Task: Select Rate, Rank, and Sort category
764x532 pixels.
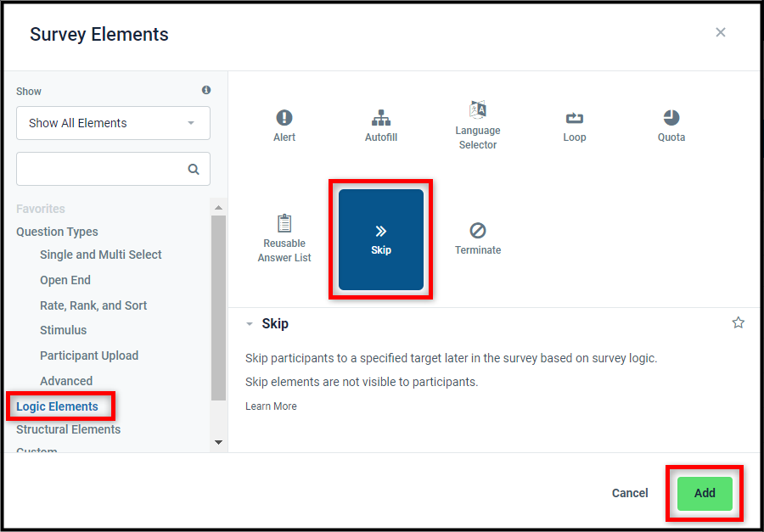Action: tap(93, 305)
